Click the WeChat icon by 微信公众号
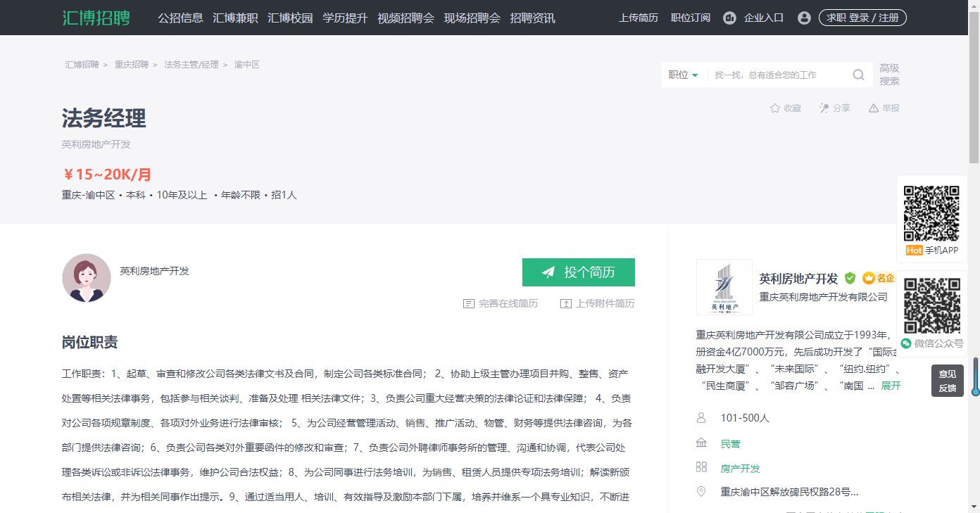Image resolution: width=980 pixels, height=513 pixels. 907,343
